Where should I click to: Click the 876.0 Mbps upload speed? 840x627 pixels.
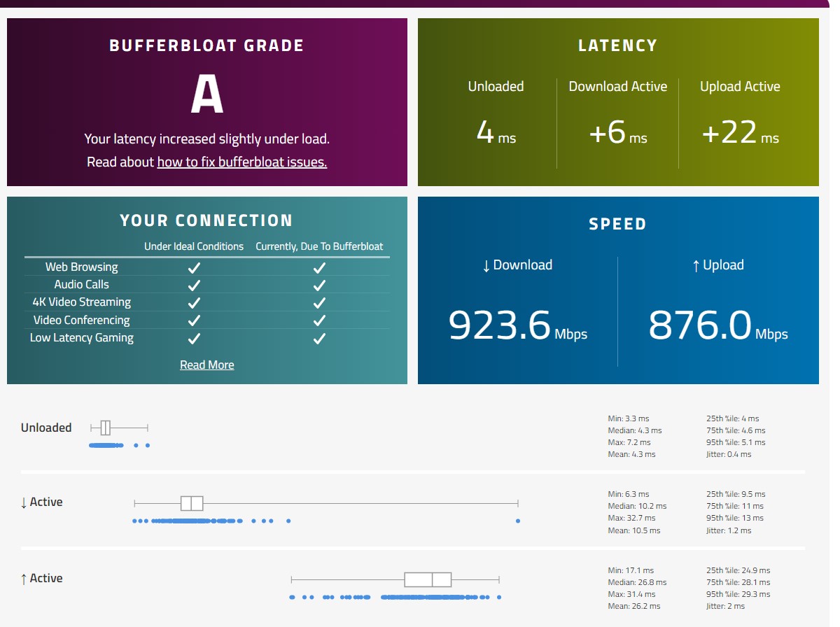pos(718,325)
